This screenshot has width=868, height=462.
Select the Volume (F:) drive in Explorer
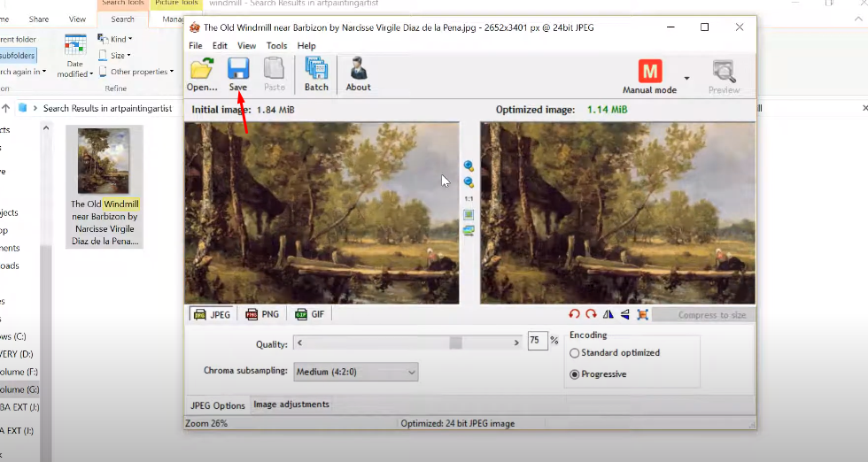click(19, 372)
